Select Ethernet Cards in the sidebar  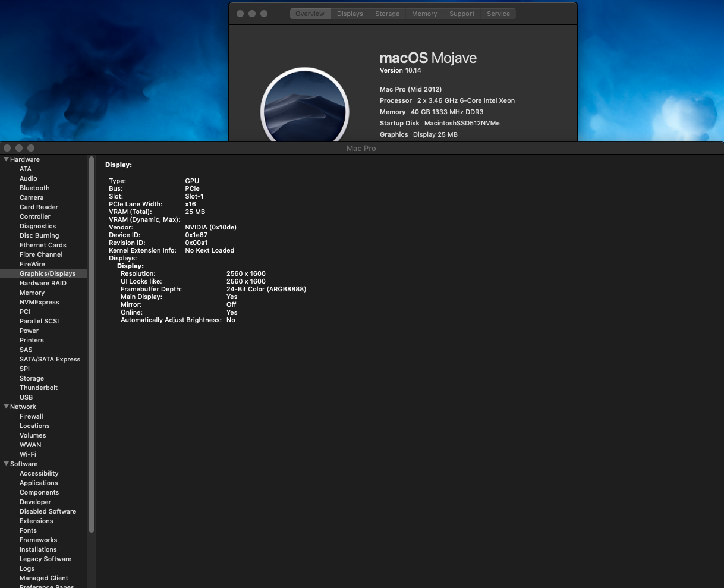43,245
